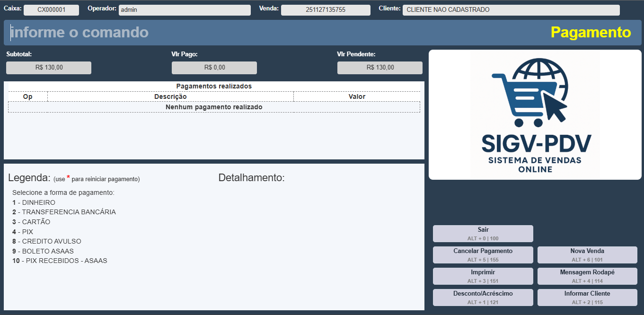Screen dimensions: 644x315
Task: Click the Subtotal value box
Action: 49,68
